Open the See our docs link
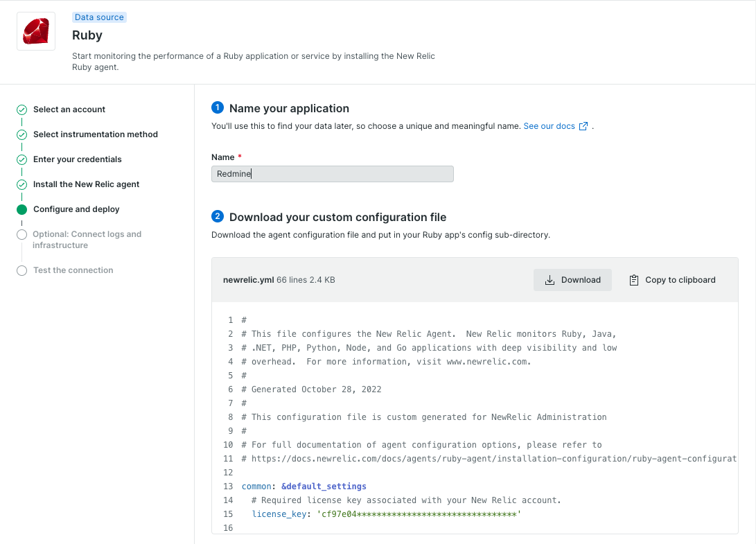 point(549,126)
